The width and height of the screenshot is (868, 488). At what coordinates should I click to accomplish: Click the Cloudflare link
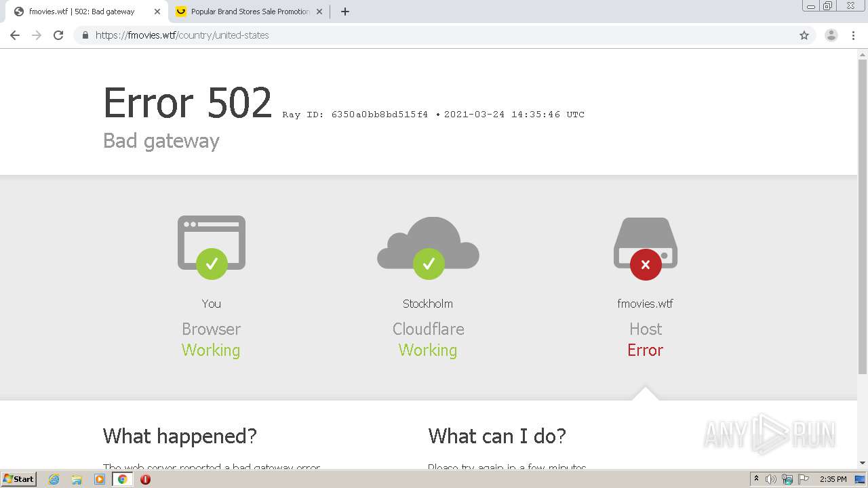[428, 329]
